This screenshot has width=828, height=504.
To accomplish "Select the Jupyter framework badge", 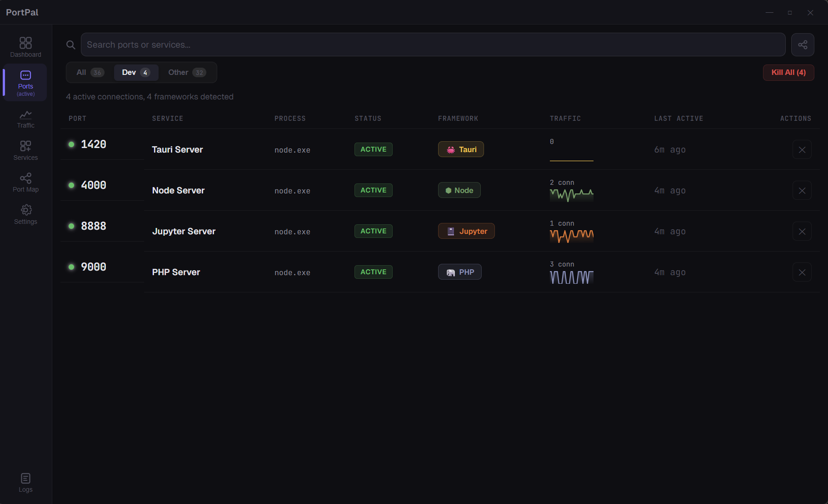I will [466, 231].
